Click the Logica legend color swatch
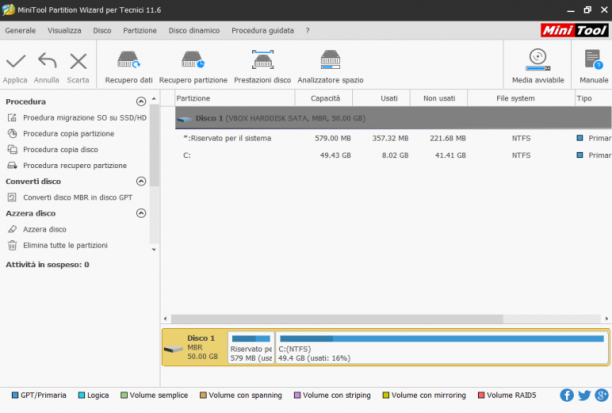 pyautogui.click(x=81, y=395)
